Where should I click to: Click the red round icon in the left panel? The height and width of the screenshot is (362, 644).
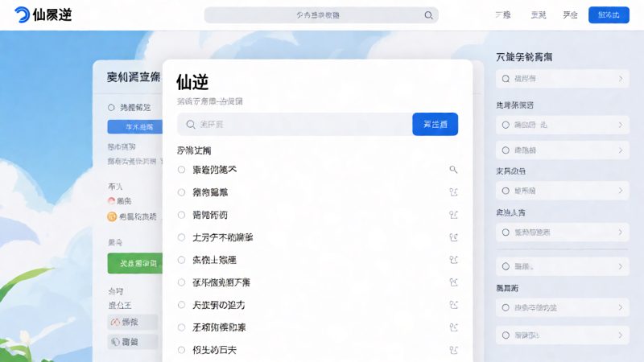pos(111,200)
